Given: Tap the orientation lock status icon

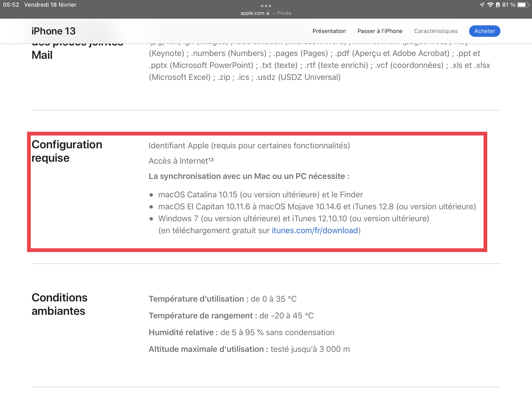Looking at the screenshot, I should click(498, 5).
